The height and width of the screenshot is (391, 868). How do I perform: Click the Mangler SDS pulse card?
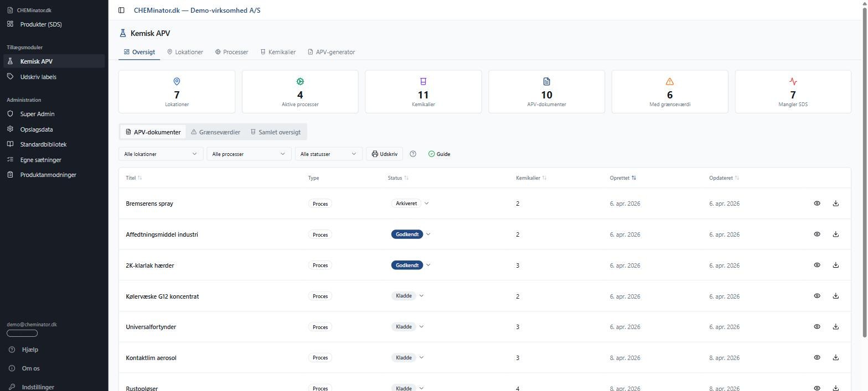793,92
